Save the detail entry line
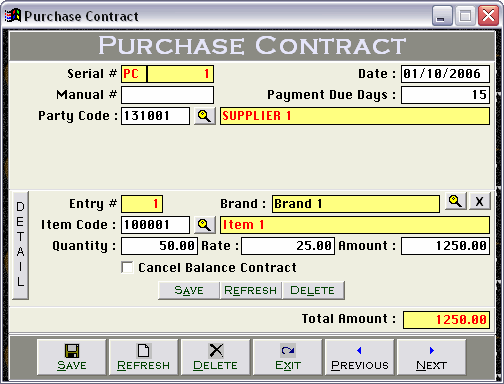Screen dimensions: 504x384 click(x=189, y=290)
